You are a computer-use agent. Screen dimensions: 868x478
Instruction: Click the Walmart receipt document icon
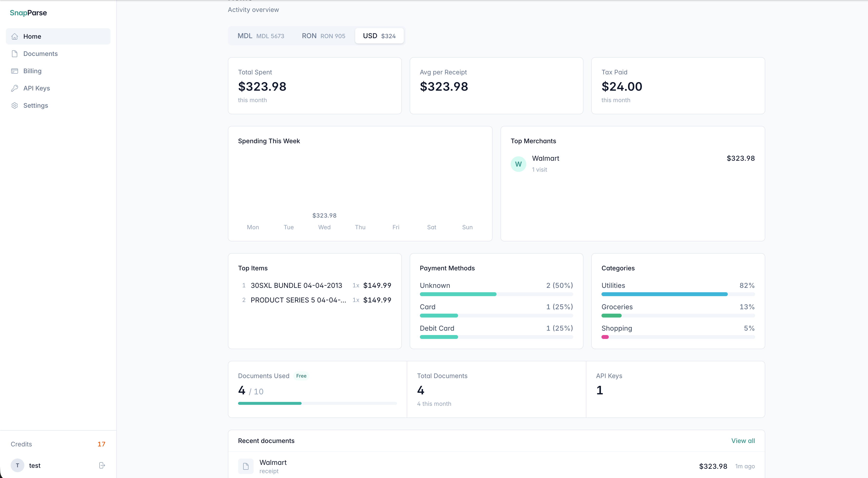246,466
